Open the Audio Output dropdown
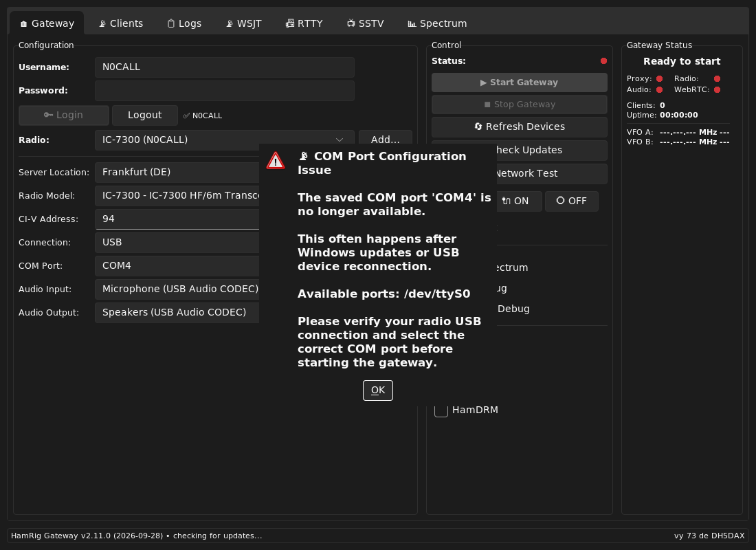This screenshot has height=550, width=756. point(177,312)
